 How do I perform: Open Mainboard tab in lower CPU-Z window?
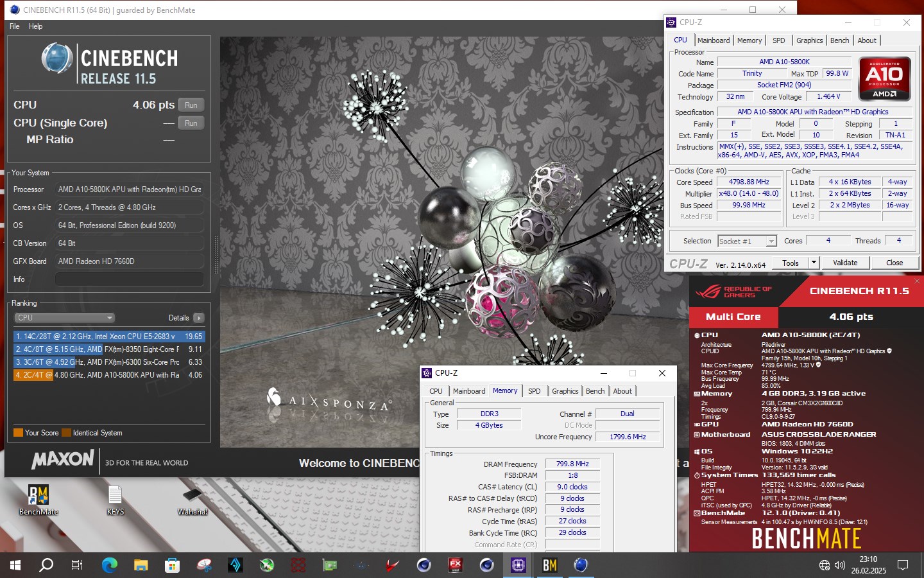point(469,391)
